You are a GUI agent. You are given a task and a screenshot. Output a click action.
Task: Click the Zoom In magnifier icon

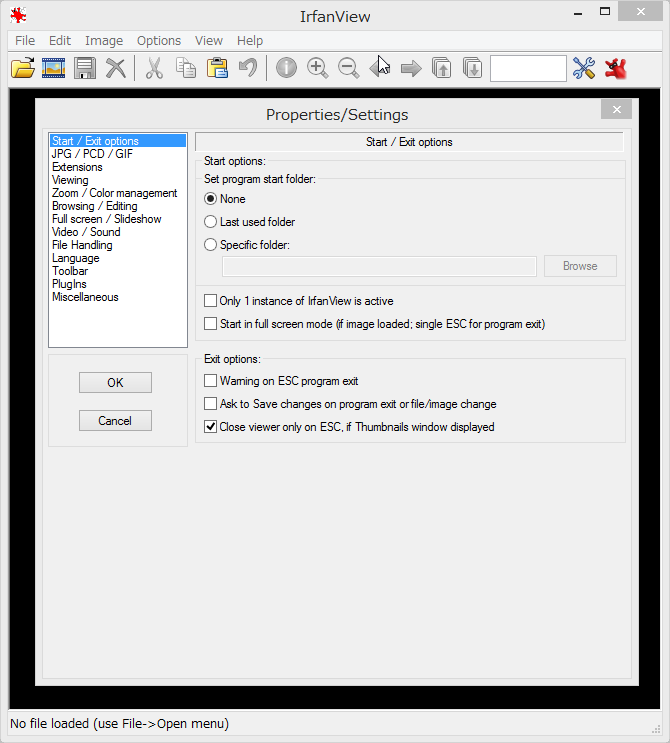(317, 68)
